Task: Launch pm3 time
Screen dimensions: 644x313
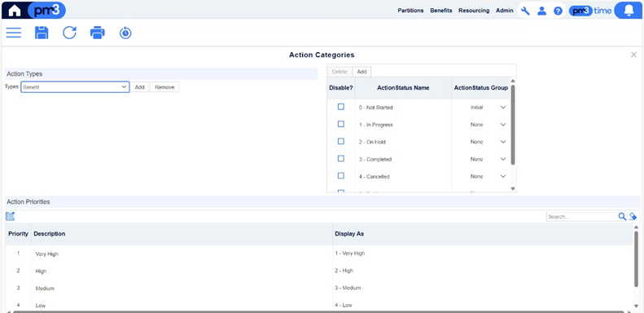Action: point(590,11)
